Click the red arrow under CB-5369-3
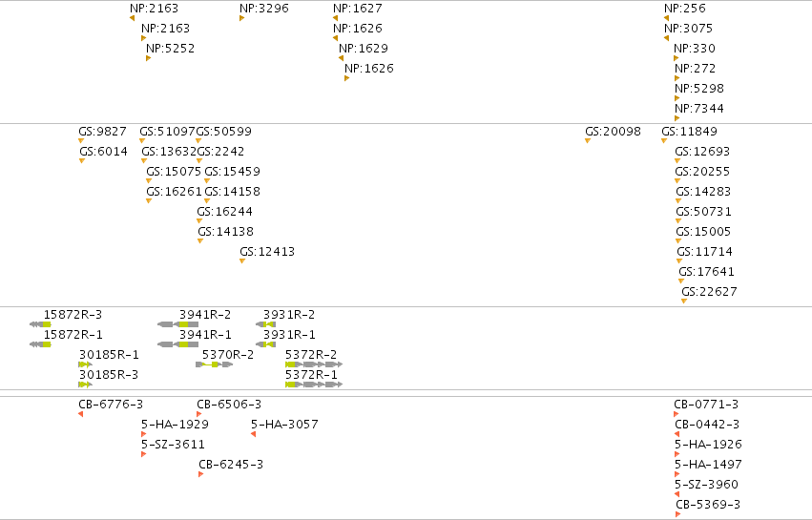This screenshot has height=520, width=812. (678, 514)
